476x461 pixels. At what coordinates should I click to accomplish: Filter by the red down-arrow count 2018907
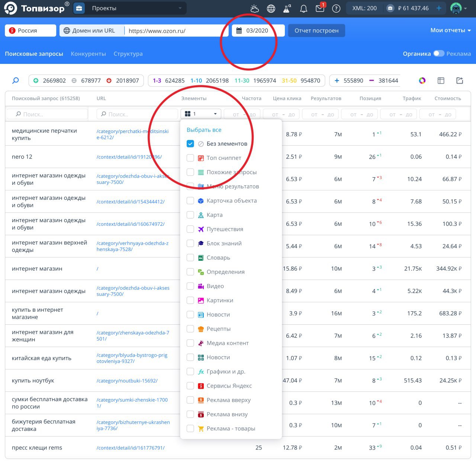pos(122,81)
